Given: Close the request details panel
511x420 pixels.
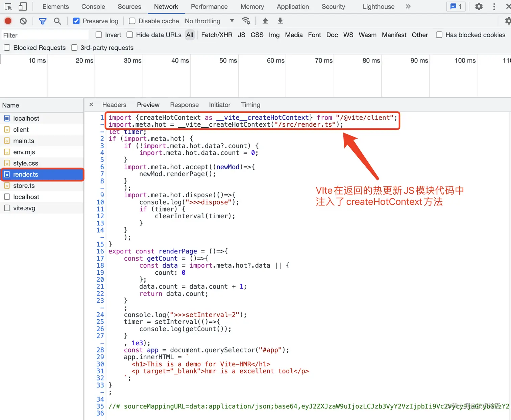Looking at the screenshot, I should point(91,105).
